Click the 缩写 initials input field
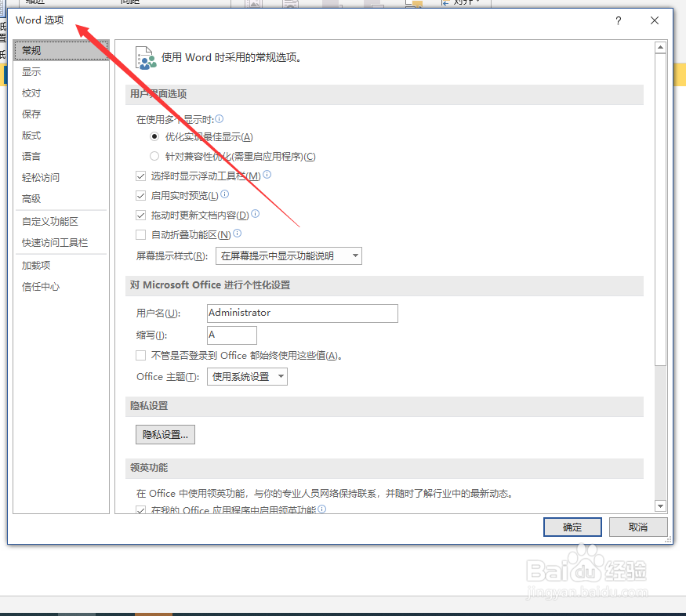The height and width of the screenshot is (616, 686). [x=232, y=335]
